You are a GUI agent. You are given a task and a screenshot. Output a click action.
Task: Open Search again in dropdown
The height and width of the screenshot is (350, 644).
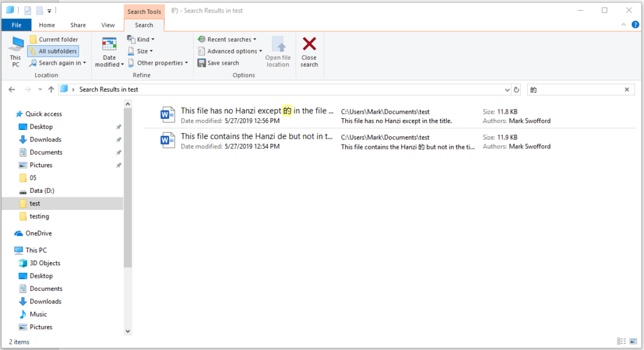point(57,63)
